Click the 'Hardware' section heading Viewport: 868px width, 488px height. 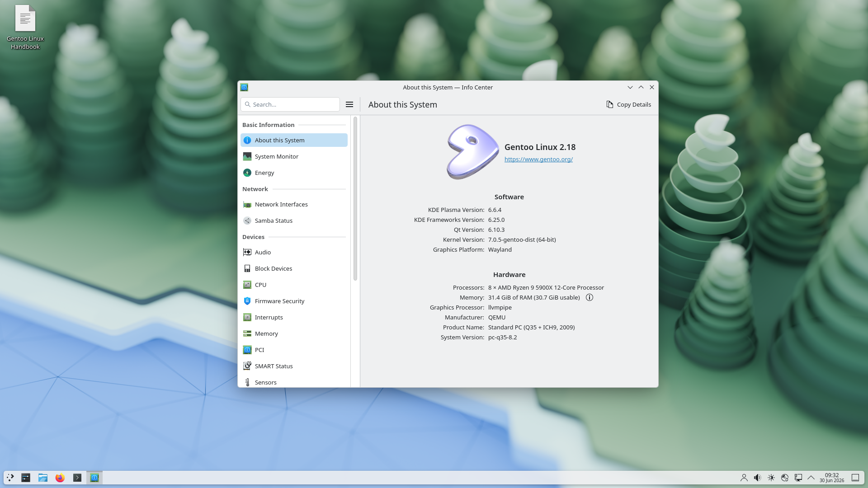pyautogui.click(x=509, y=275)
